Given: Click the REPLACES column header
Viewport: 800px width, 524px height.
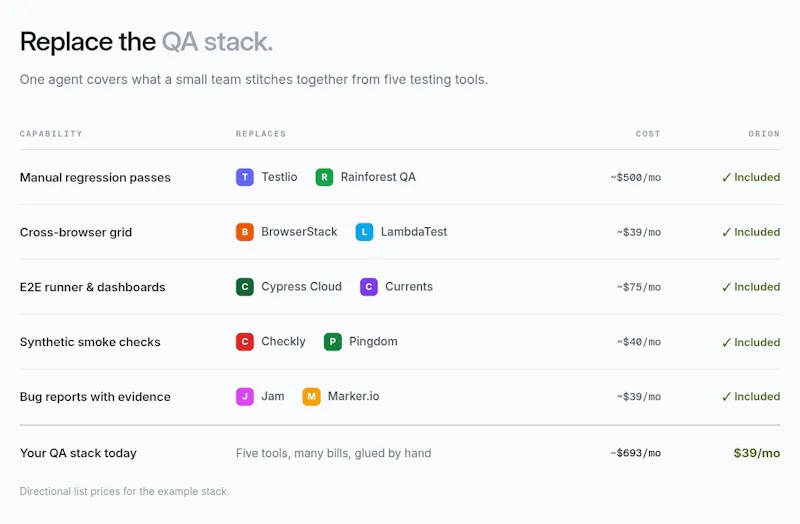Looking at the screenshot, I should 261,134.
